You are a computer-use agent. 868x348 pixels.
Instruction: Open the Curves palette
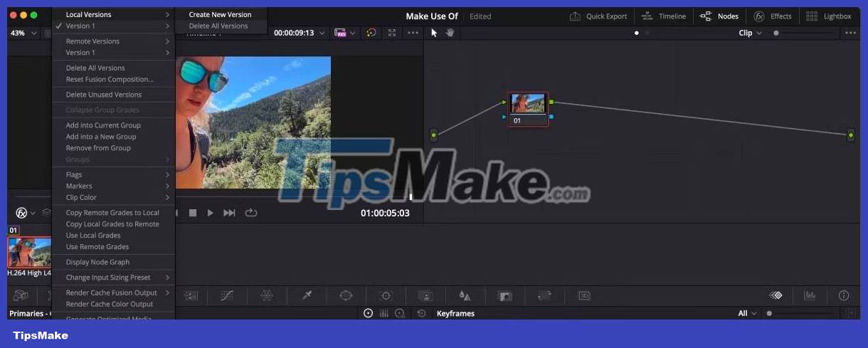(x=227, y=295)
